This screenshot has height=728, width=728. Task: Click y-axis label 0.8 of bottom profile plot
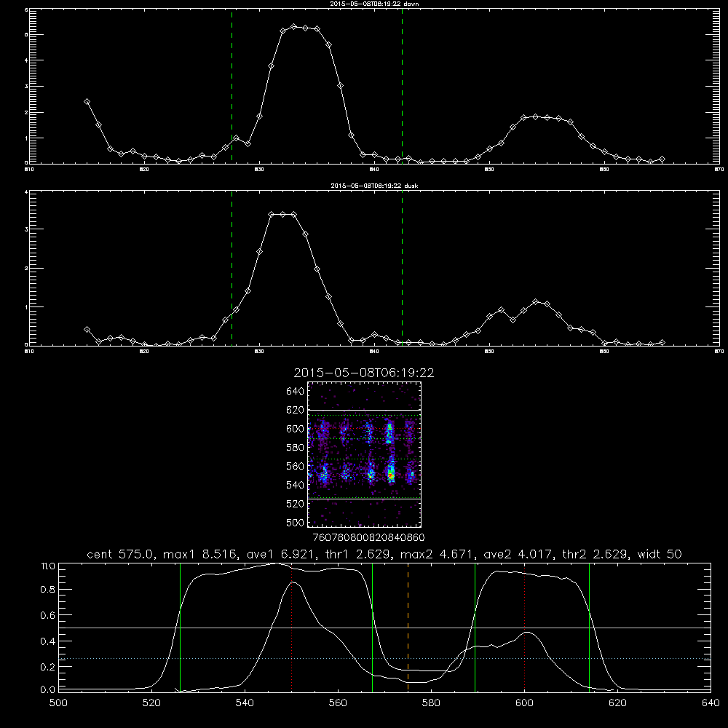click(x=48, y=590)
